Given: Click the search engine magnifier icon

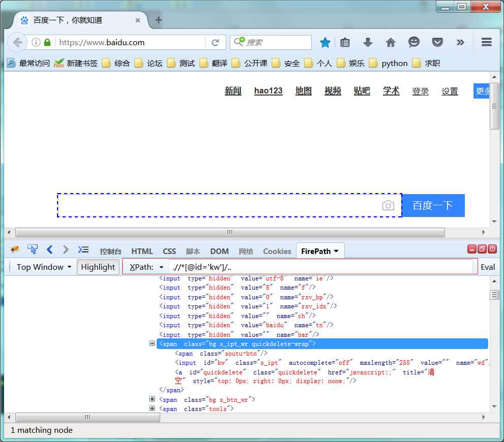Looking at the screenshot, I should pyautogui.click(x=239, y=42).
